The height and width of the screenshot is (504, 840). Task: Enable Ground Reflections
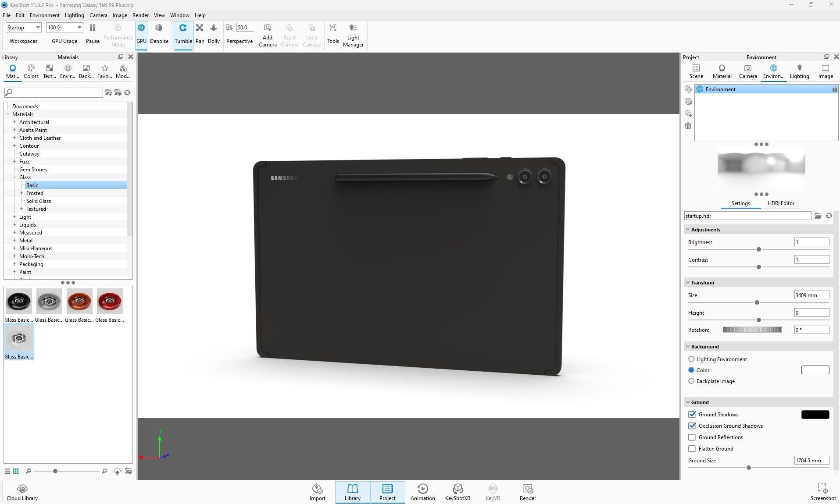pos(692,437)
